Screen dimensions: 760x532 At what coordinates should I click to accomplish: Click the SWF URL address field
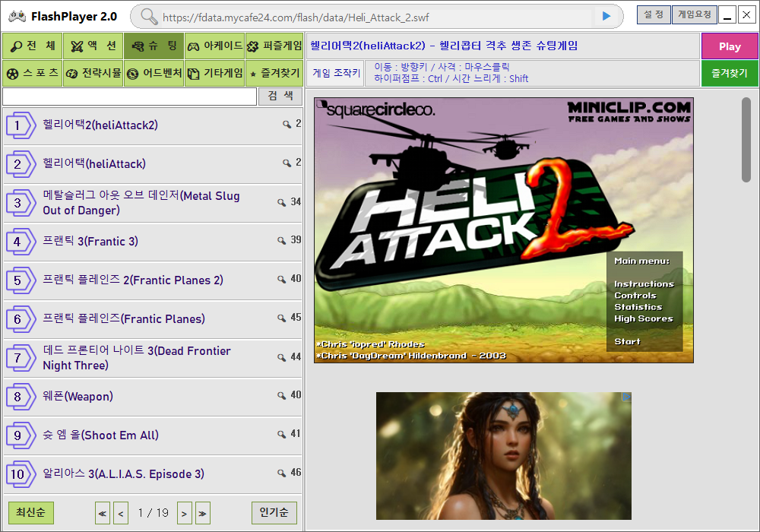point(375,17)
